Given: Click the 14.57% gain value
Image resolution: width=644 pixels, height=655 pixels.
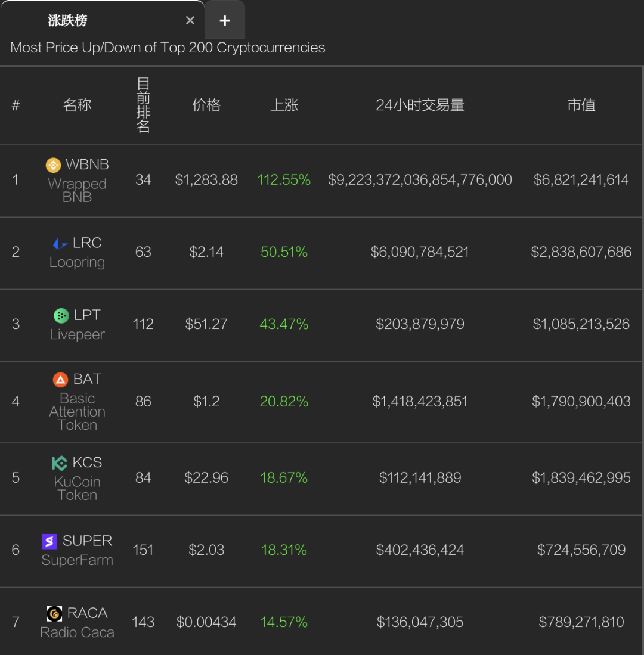Looking at the screenshot, I should pos(284,623).
